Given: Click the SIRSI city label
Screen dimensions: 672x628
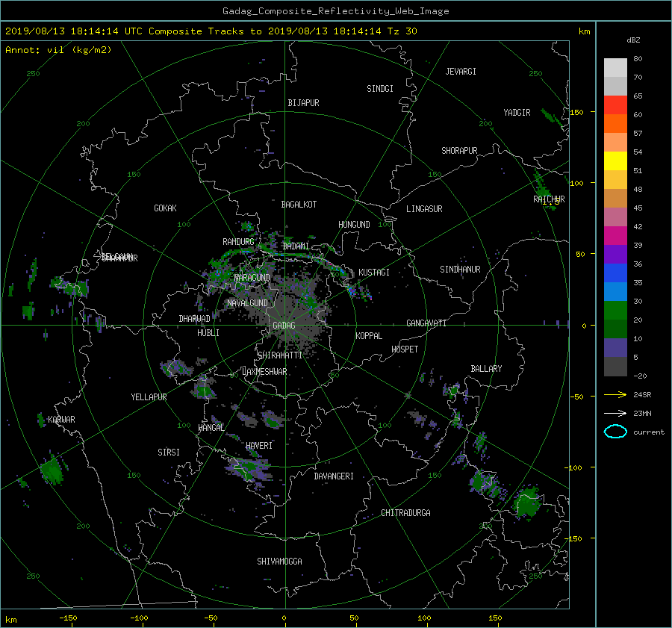Looking at the screenshot, I should coord(169,453).
